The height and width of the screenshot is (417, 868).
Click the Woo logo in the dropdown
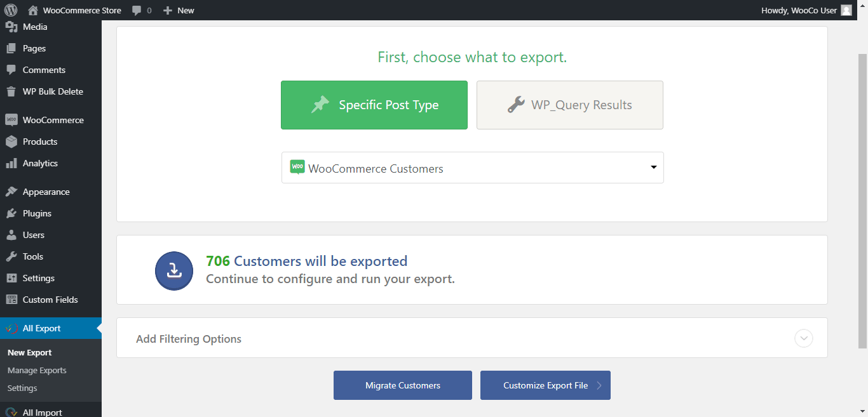point(297,167)
